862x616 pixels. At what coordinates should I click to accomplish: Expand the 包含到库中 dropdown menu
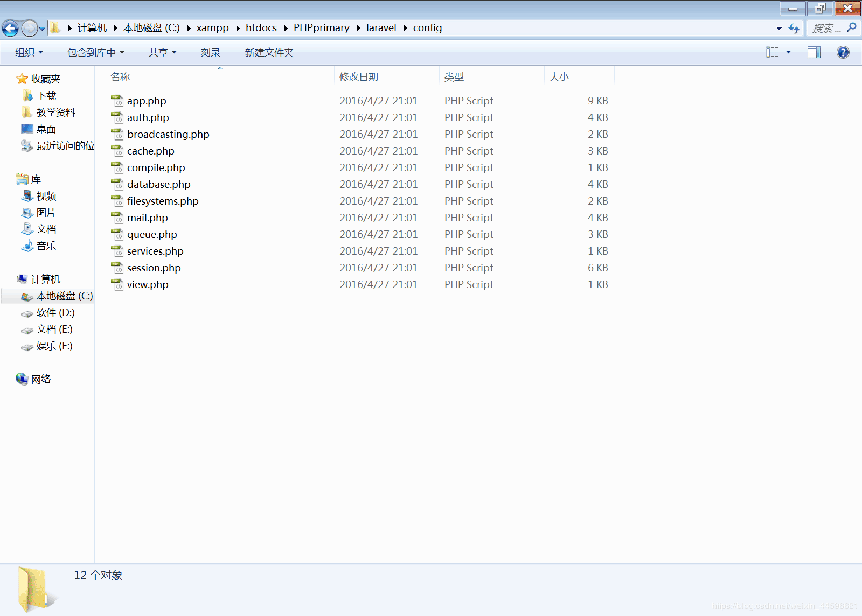(x=95, y=52)
